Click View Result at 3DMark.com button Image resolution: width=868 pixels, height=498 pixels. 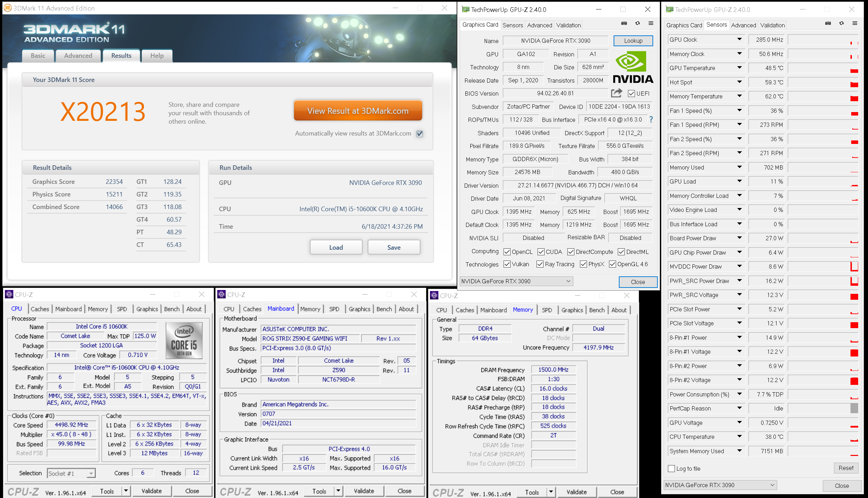(358, 111)
